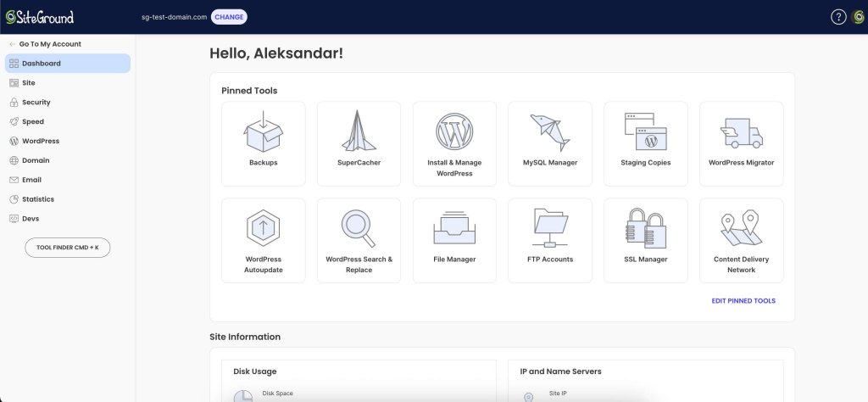Click TOOL FINDER CMD + K button
This screenshot has width=868, height=402.
click(x=68, y=248)
